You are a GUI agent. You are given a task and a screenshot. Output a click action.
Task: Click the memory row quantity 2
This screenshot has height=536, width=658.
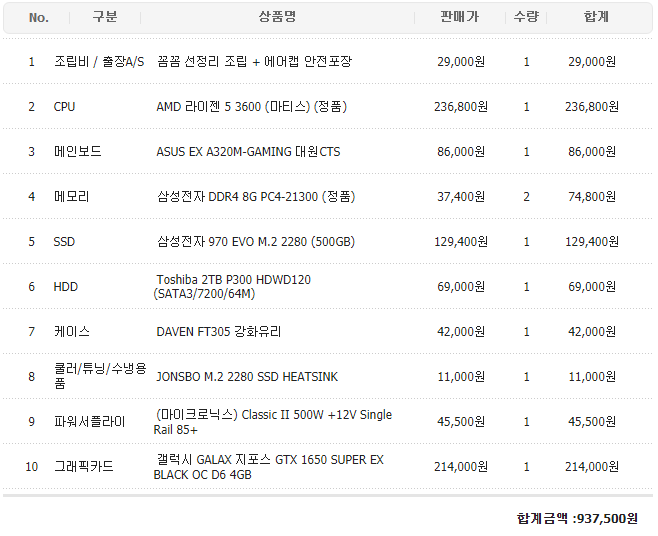527,197
